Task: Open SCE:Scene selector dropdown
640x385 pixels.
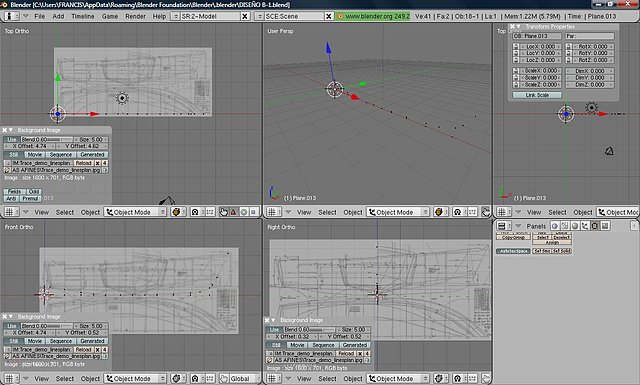Action: click(x=259, y=16)
